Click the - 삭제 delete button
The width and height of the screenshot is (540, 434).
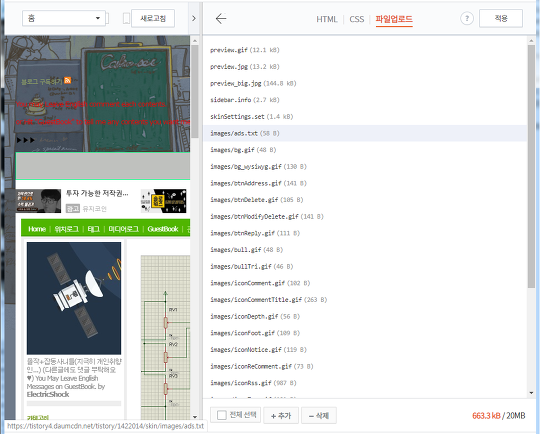(x=319, y=416)
